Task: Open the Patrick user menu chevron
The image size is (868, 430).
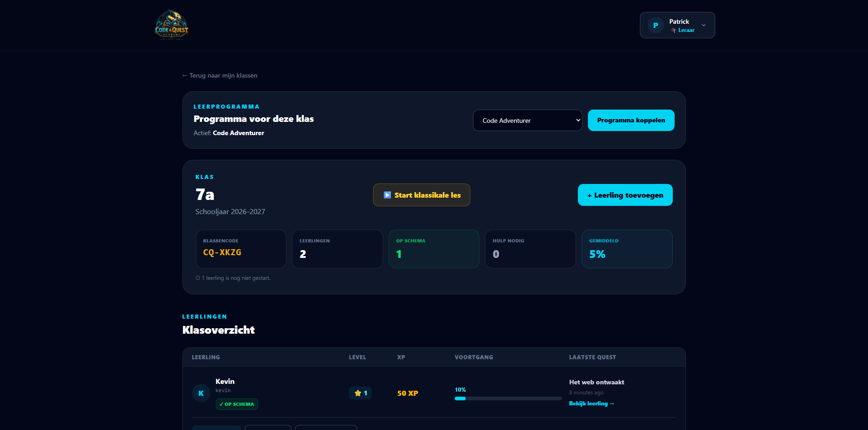Action: click(x=704, y=25)
